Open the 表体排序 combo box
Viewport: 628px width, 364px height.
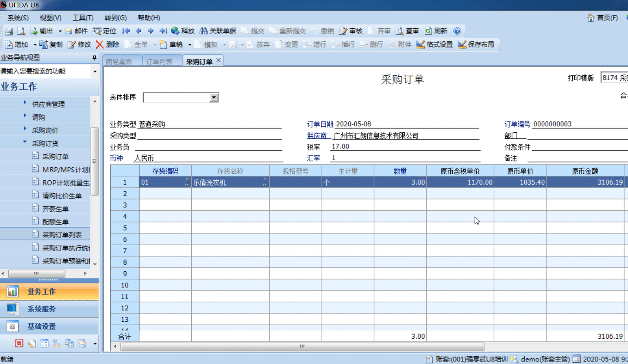(181, 98)
